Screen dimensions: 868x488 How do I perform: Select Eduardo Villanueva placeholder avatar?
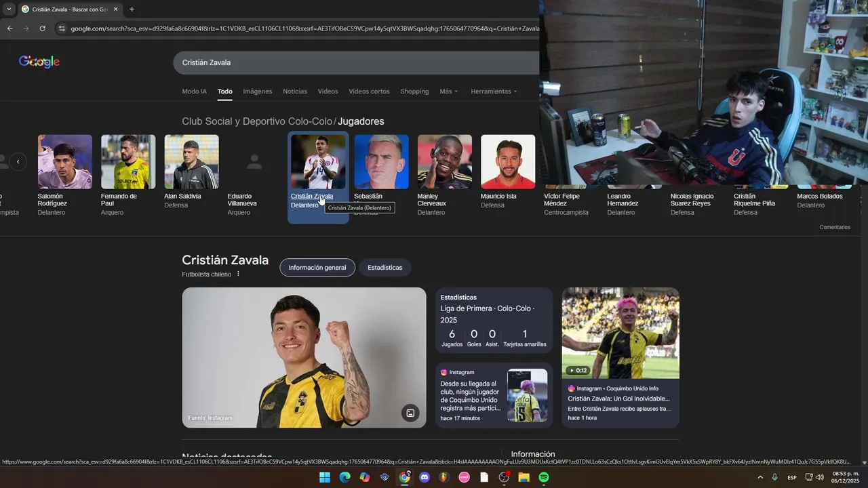(255, 161)
